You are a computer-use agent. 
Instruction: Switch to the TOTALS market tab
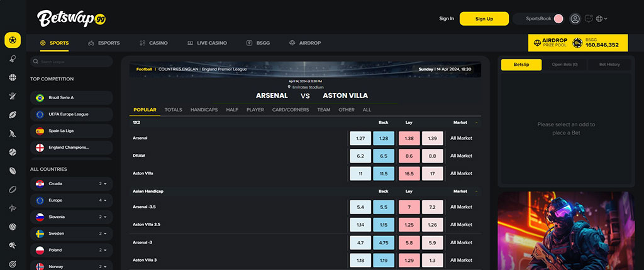click(x=174, y=110)
